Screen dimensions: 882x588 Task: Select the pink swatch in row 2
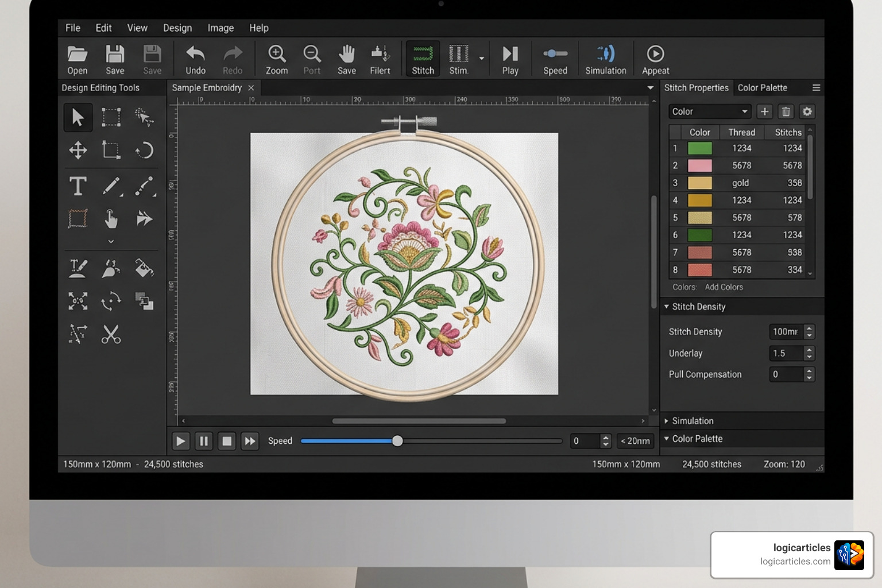[x=700, y=165]
